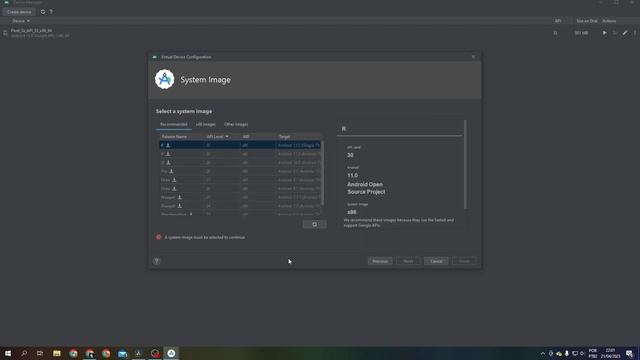Download the Oreo API 26 image
This screenshot has width=640, height=360.
(174, 189)
